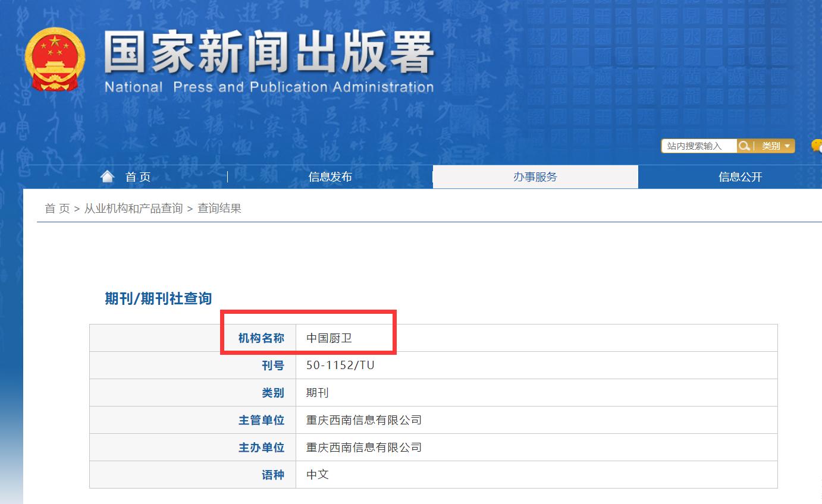Switch to the 信息发布 tab

point(330,177)
